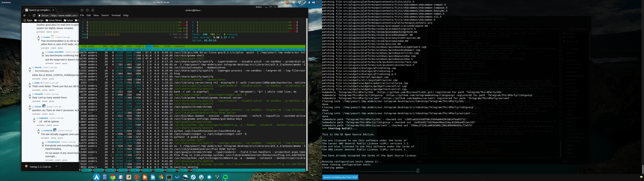The height and width of the screenshot is (181, 644).
Task: Click F4 Filter in htop footer
Action: (x=121, y=170)
